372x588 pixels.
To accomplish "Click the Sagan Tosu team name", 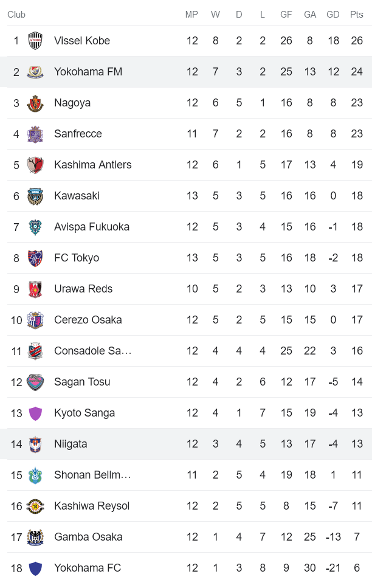I will point(78,382).
